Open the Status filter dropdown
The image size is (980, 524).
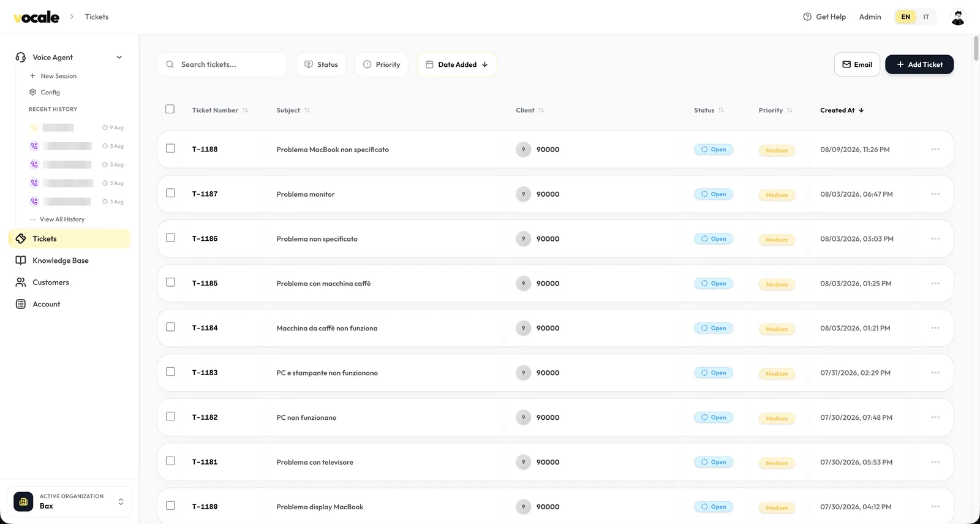pyautogui.click(x=322, y=64)
